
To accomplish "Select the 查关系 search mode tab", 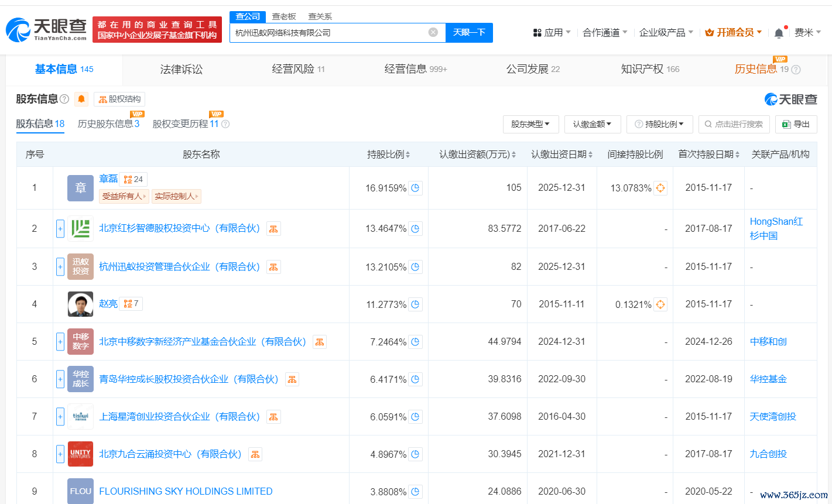I will (320, 16).
